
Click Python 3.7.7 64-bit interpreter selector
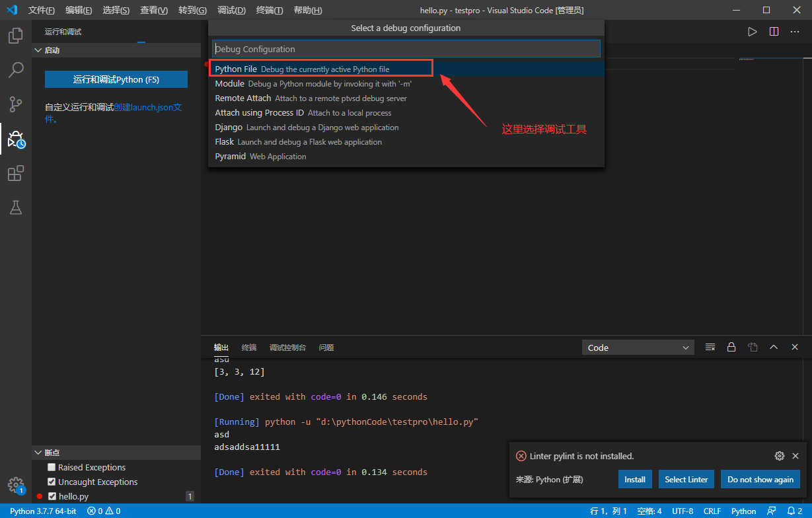click(x=43, y=511)
